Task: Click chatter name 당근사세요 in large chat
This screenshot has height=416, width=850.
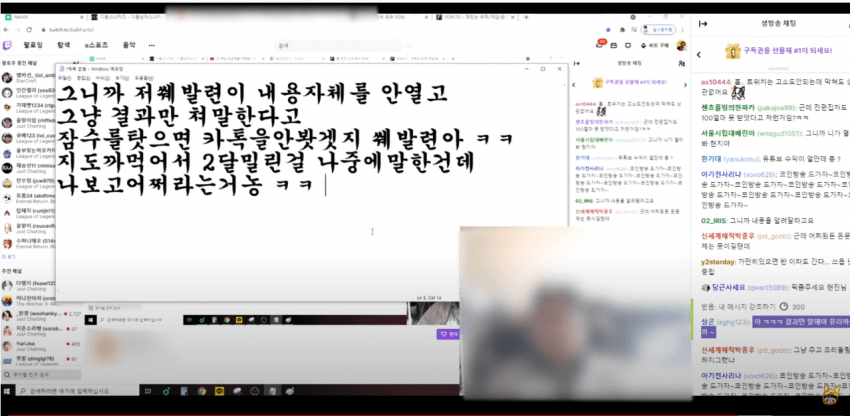Action: pyautogui.click(x=729, y=287)
